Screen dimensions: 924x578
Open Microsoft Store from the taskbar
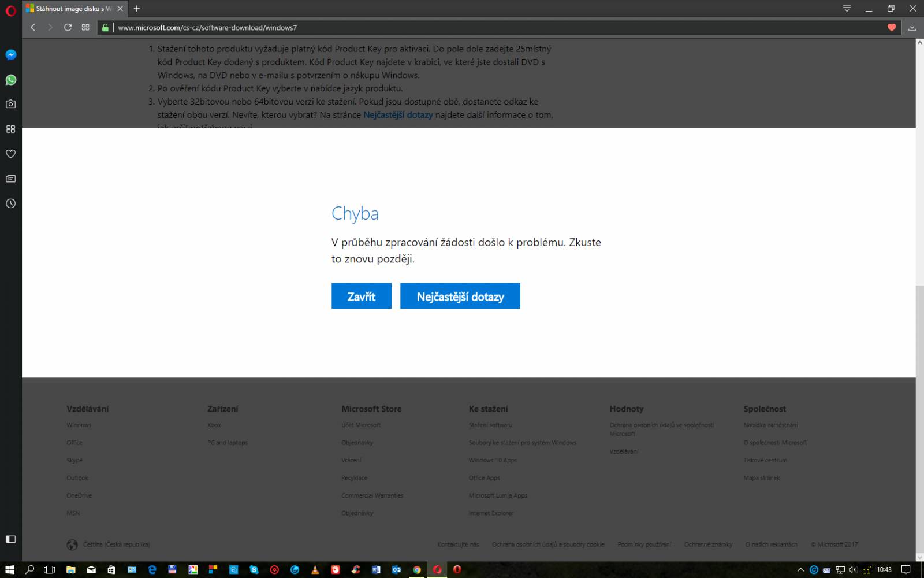pyautogui.click(x=111, y=569)
